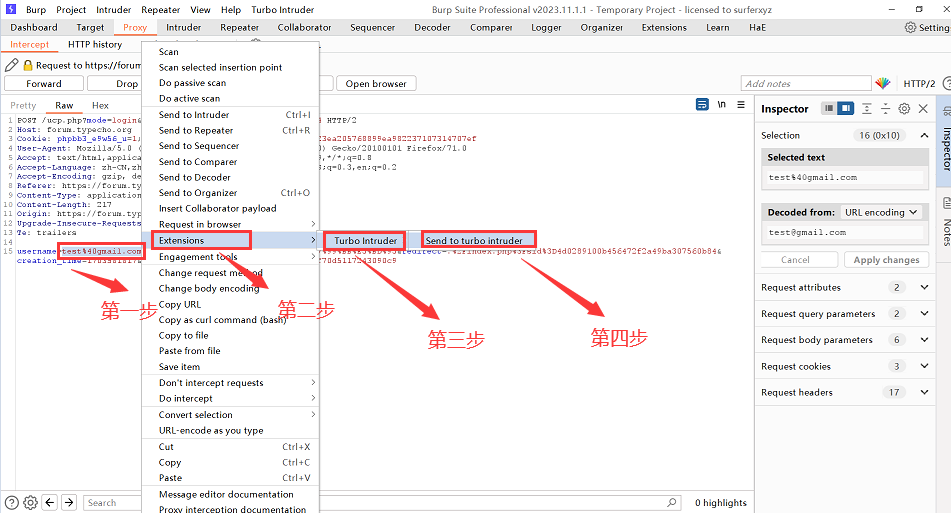
Task: Open the Collaborator main tab
Action: point(304,27)
